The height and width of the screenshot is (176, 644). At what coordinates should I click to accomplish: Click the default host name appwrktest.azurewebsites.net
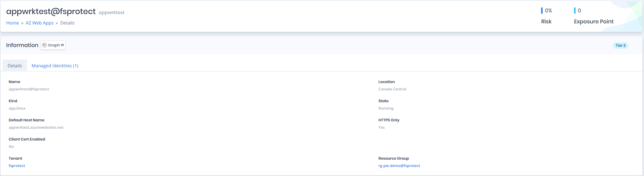coord(36,127)
